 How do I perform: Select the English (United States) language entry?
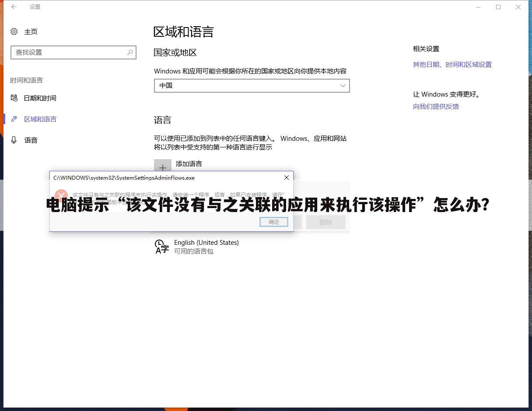click(206, 242)
